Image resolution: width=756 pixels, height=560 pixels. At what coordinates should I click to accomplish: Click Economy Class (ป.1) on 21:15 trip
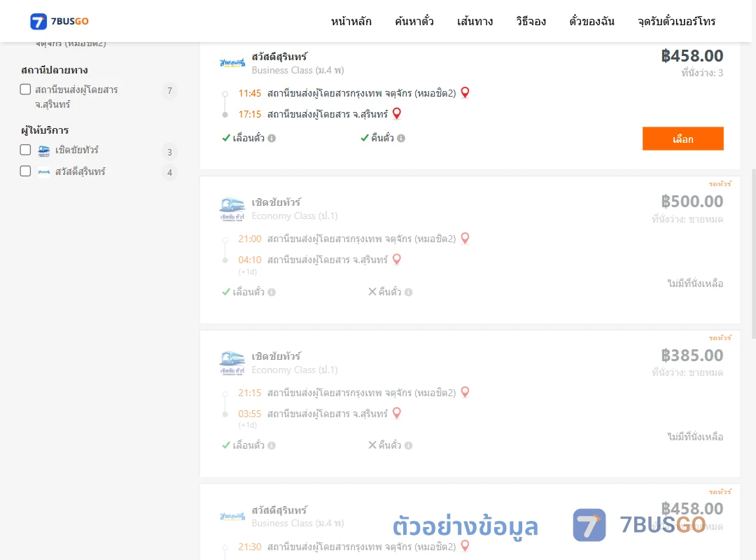click(x=295, y=370)
